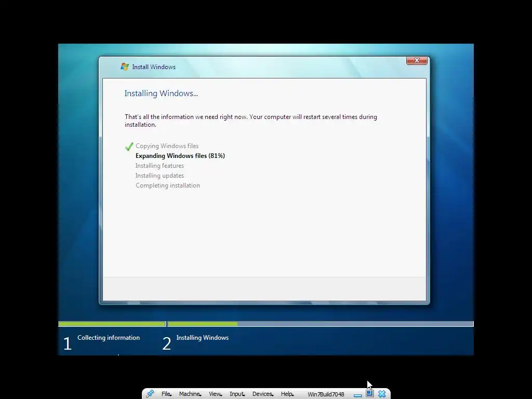This screenshot has height=399, width=532.
Task: Open the File menu in mini toolbar
Action: tap(166, 394)
